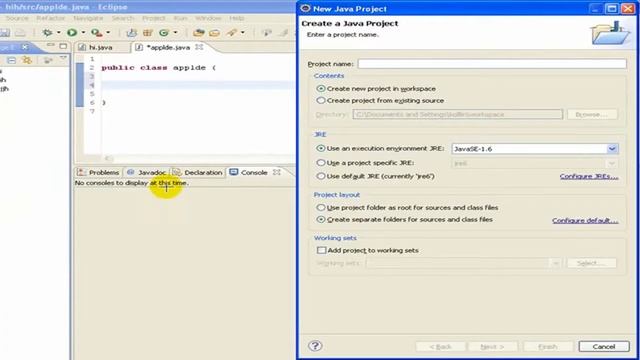This screenshot has width=640, height=360.
Task: Open the Debug dropdown arrow
Action: [58, 33]
